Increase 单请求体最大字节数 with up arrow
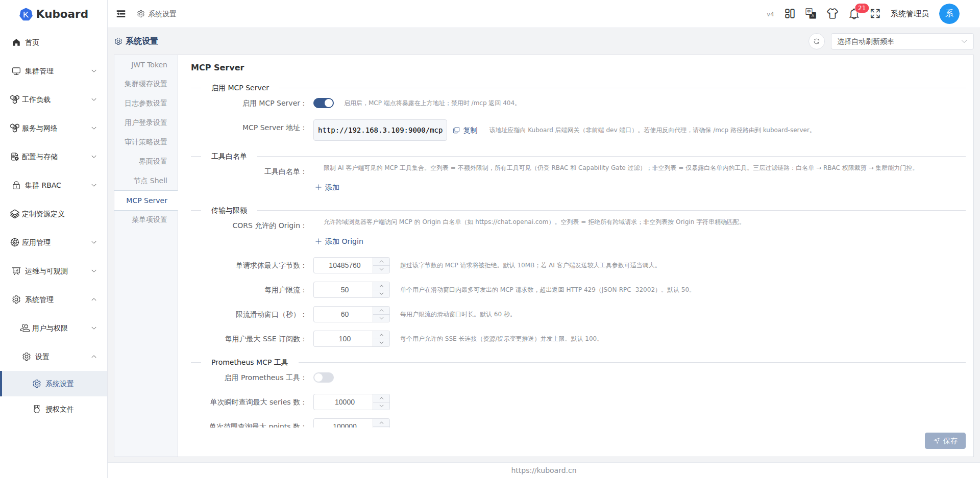The width and height of the screenshot is (980, 478). point(381,262)
